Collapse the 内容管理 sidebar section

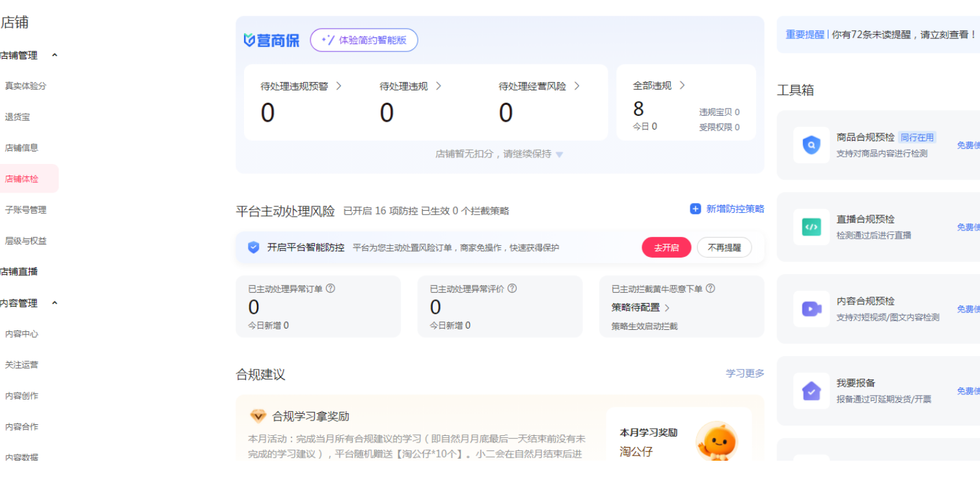55,303
